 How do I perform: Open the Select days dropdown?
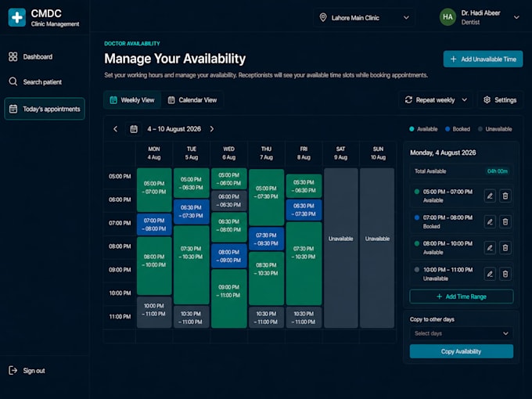point(461,333)
